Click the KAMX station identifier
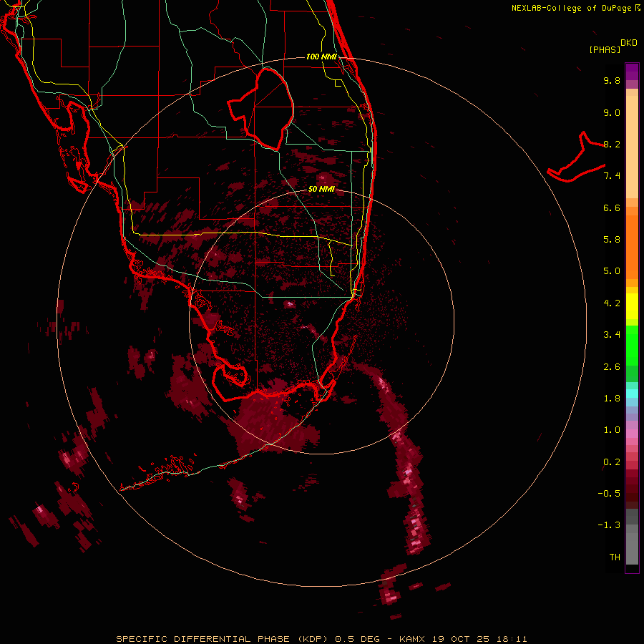Image resolution: width=644 pixels, height=644 pixels. 412,639
